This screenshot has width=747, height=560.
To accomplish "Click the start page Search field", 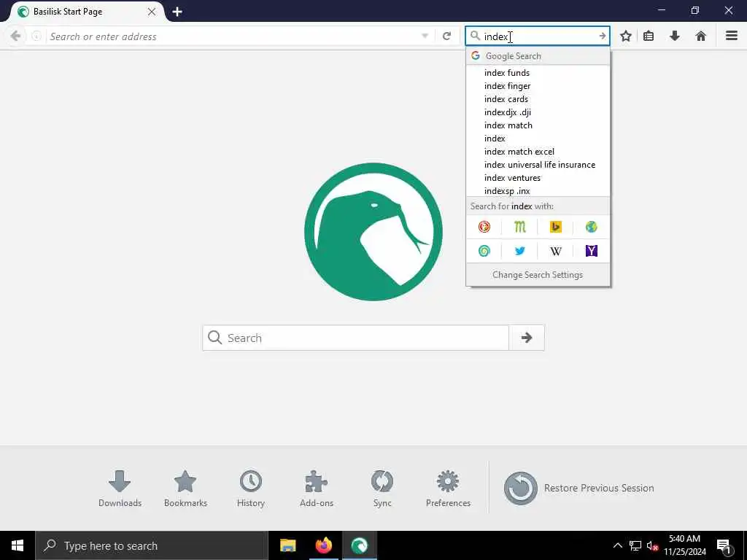I will (x=355, y=338).
